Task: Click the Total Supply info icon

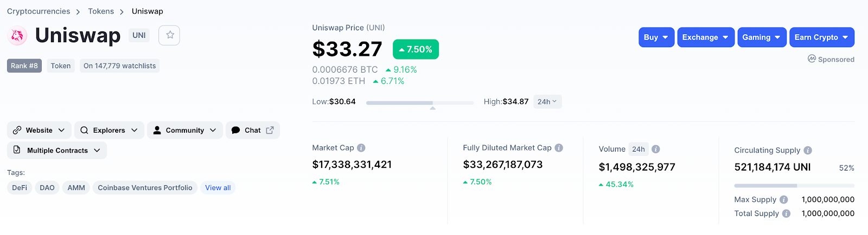Action: pyautogui.click(x=786, y=214)
